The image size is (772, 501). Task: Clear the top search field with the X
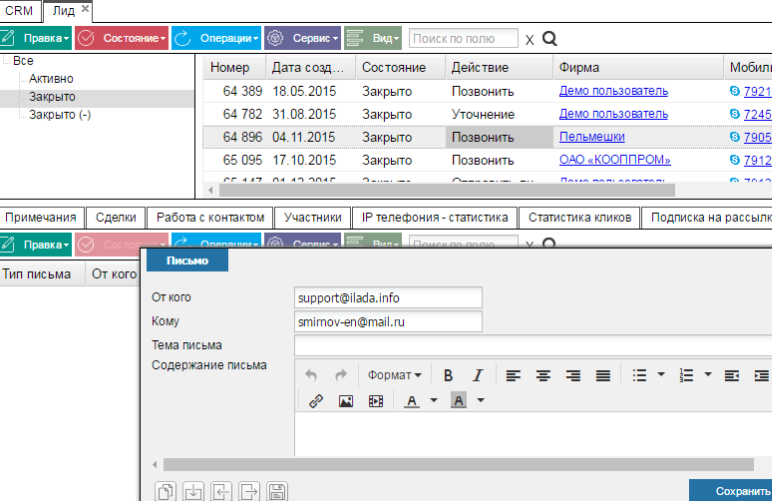tap(529, 39)
